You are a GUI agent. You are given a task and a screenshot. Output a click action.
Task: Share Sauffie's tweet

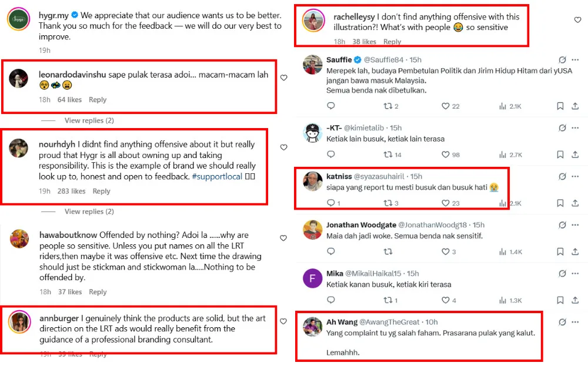point(575,106)
